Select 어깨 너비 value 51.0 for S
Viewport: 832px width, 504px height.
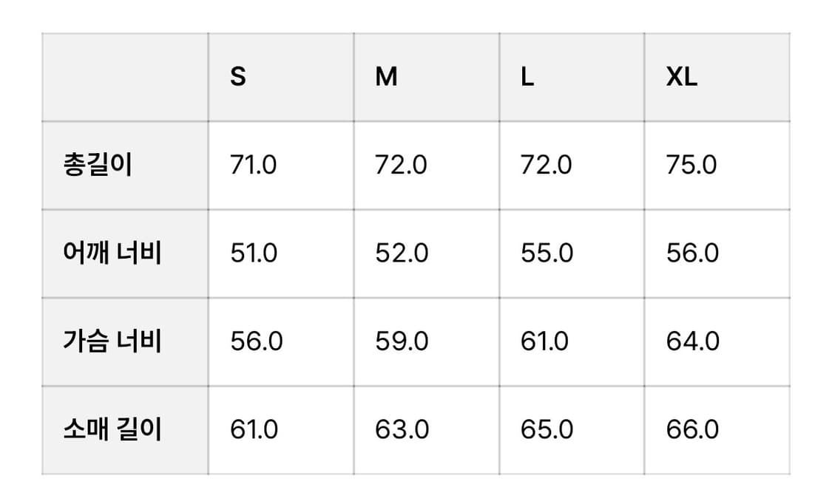pyautogui.click(x=254, y=253)
